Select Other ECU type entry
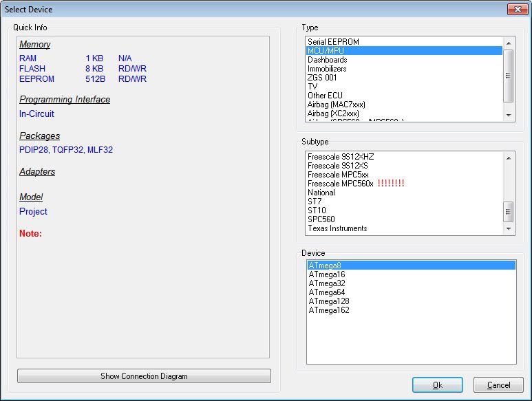 pyautogui.click(x=325, y=96)
